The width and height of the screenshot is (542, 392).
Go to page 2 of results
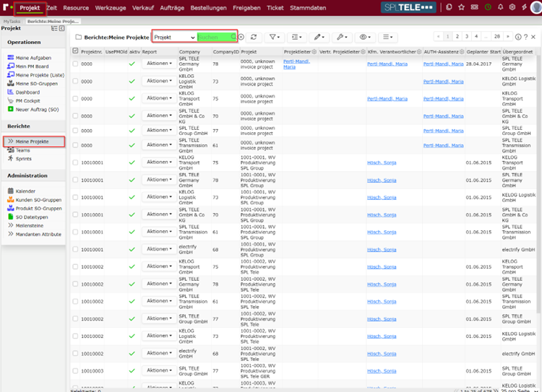point(457,36)
